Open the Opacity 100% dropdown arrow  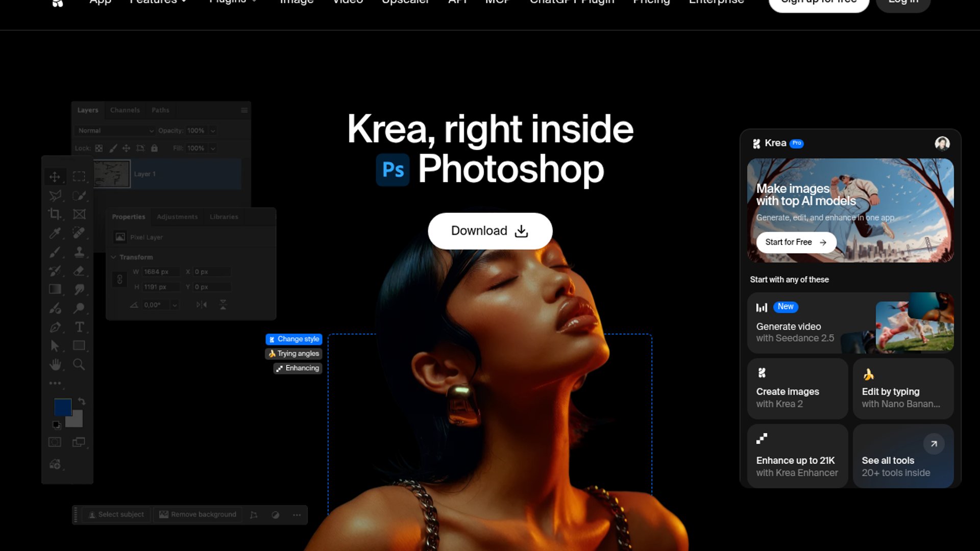point(213,131)
